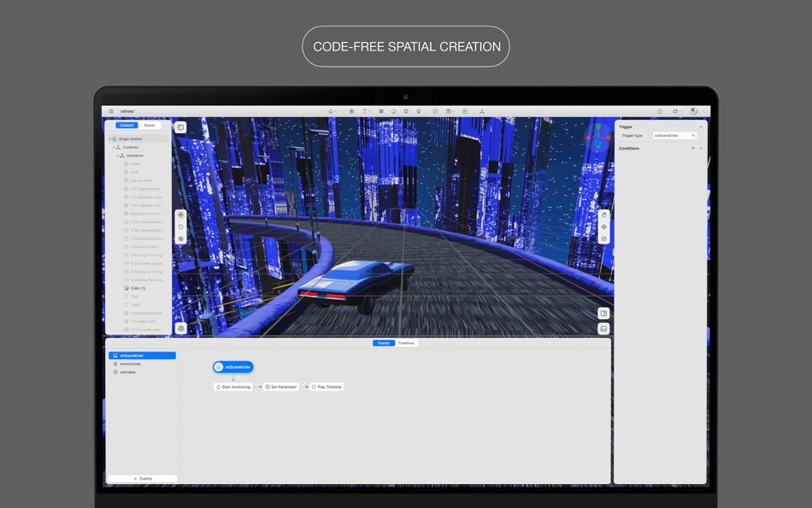Open the environment settings icon below the gizmo tools
This screenshot has width=812, height=508.
click(x=180, y=239)
